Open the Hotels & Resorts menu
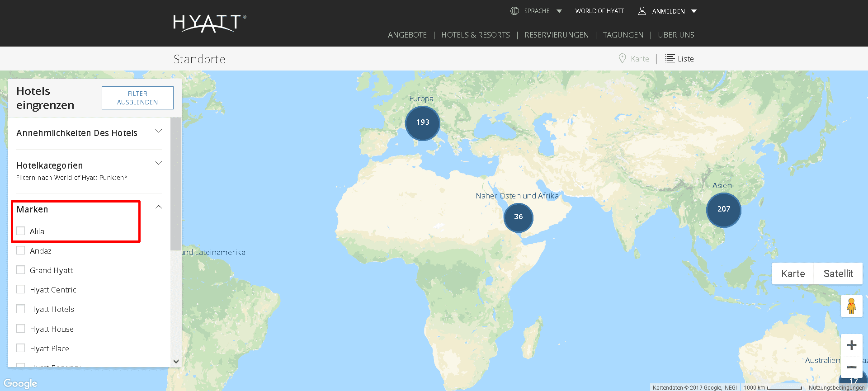Screen dimensions: 868x391 (475, 35)
